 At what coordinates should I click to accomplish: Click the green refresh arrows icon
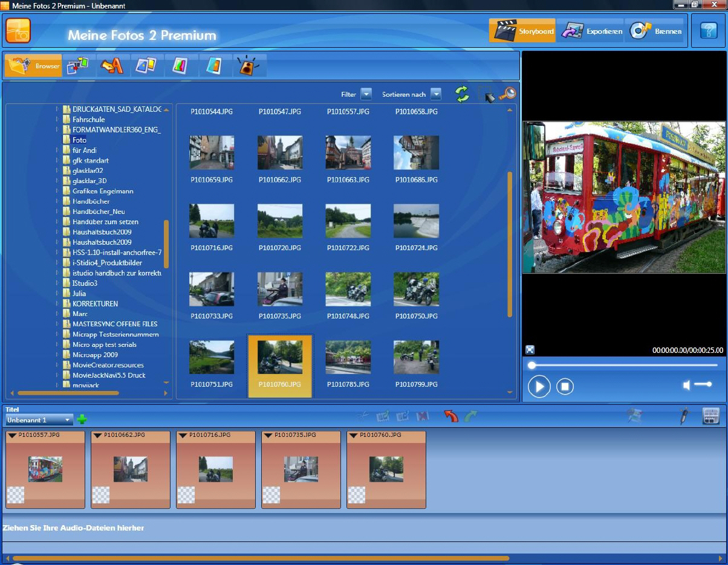point(462,94)
